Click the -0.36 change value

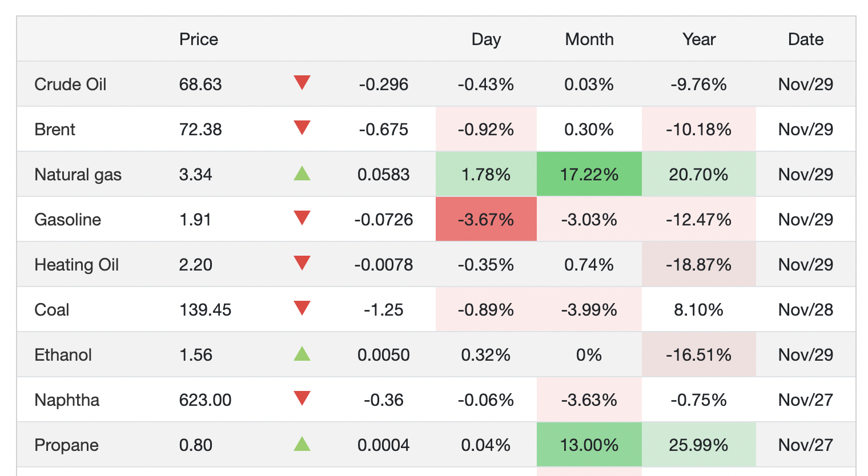[x=384, y=400]
